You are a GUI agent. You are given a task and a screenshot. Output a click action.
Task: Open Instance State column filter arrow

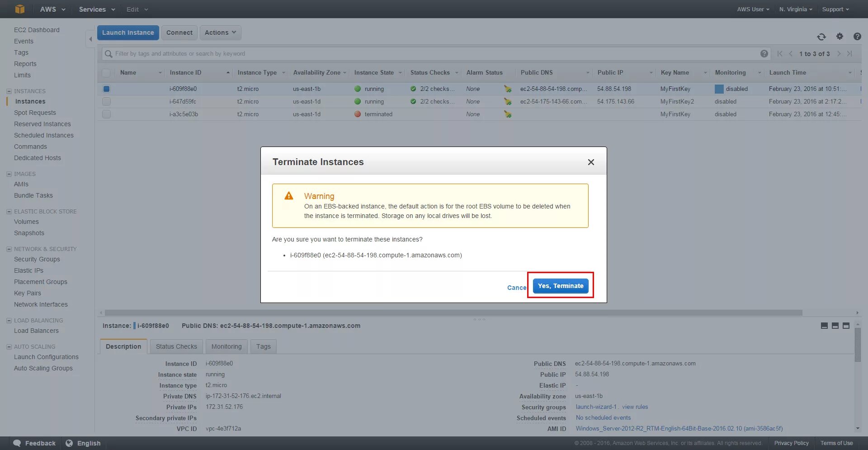point(400,73)
